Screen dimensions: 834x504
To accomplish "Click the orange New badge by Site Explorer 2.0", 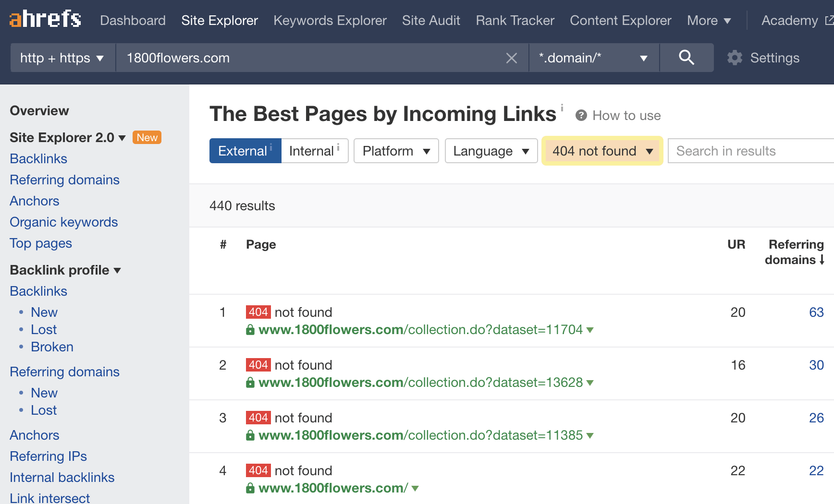I will (147, 138).
